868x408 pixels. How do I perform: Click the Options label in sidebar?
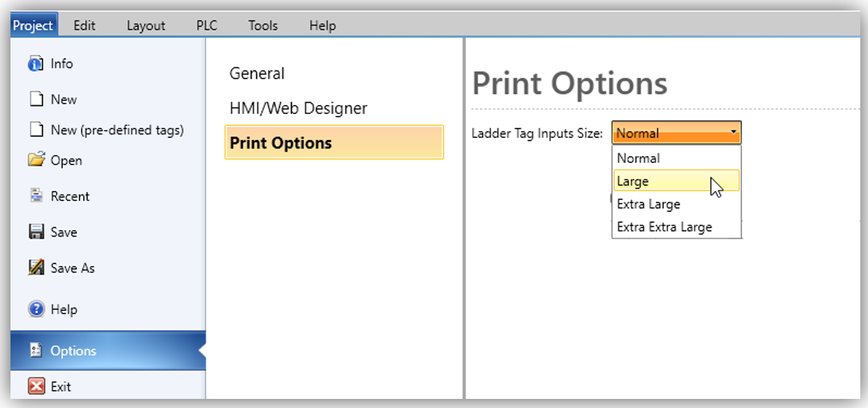pos(73,351)
